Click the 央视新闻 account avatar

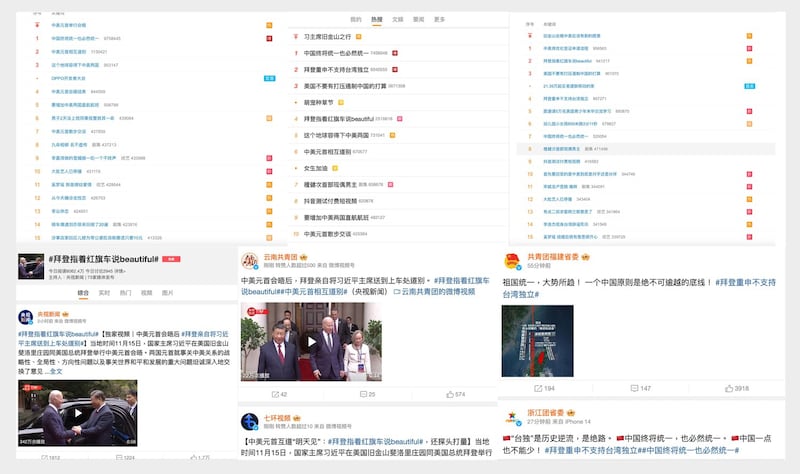tap(24, 317)
